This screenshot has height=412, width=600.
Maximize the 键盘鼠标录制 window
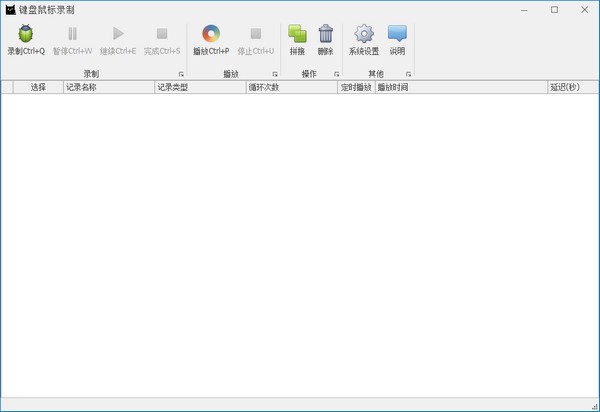pos(554,10)
